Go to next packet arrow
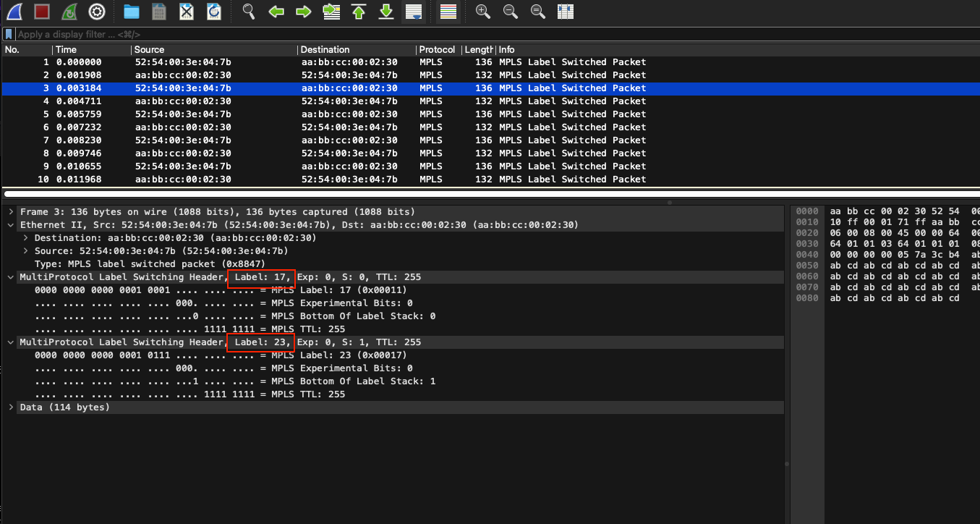 pos(303,12)
